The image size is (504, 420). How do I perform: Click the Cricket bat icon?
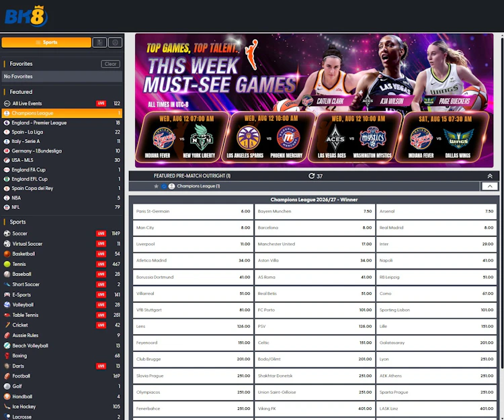pyautogui.click(x=7, y=325)
